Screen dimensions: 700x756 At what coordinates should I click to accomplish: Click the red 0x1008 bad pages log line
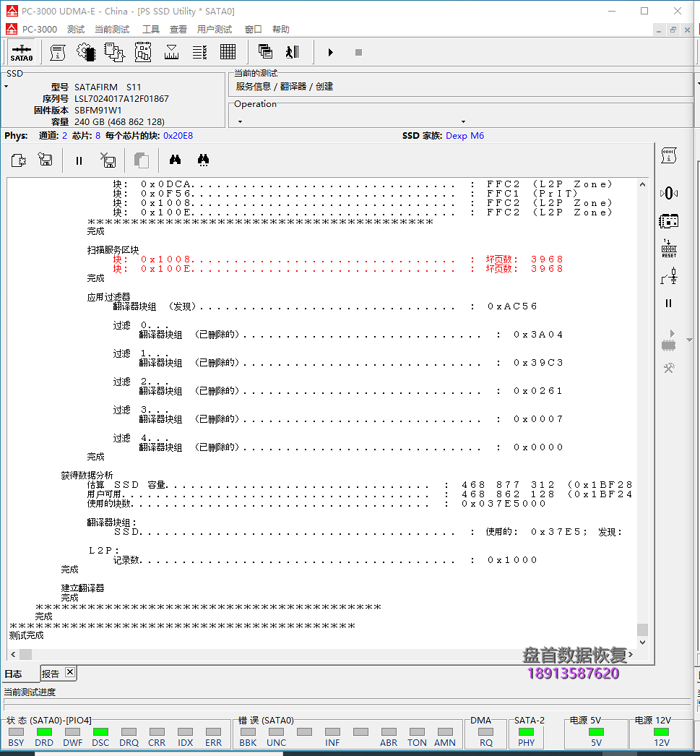pyautogui.click(x=337, y=259)
